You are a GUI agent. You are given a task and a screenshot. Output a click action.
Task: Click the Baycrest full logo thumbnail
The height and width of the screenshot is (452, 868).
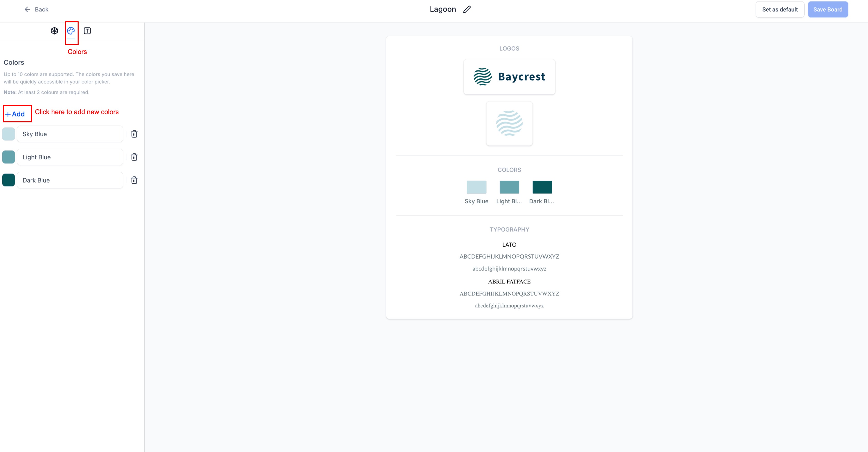tap(509, 77)
